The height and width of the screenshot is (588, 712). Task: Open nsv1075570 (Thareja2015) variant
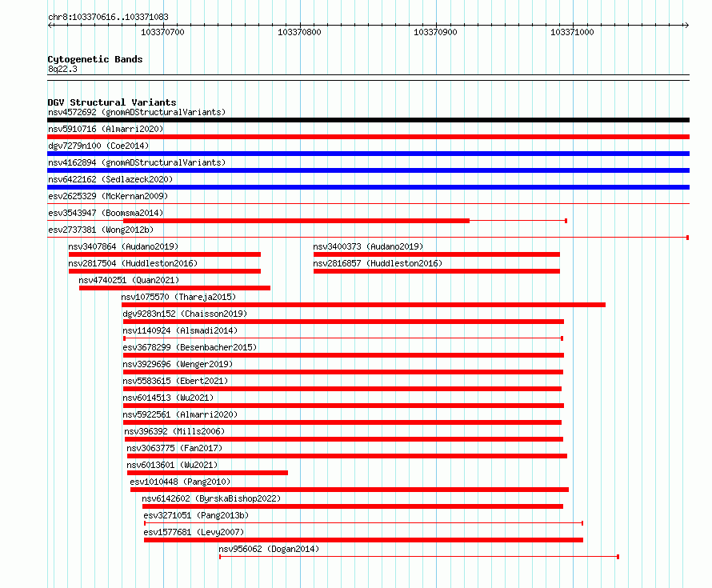tap(178, 297)
